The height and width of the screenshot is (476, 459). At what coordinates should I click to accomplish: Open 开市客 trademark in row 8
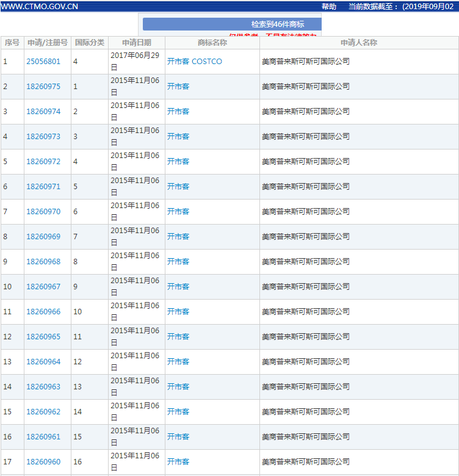click(178, 237)
